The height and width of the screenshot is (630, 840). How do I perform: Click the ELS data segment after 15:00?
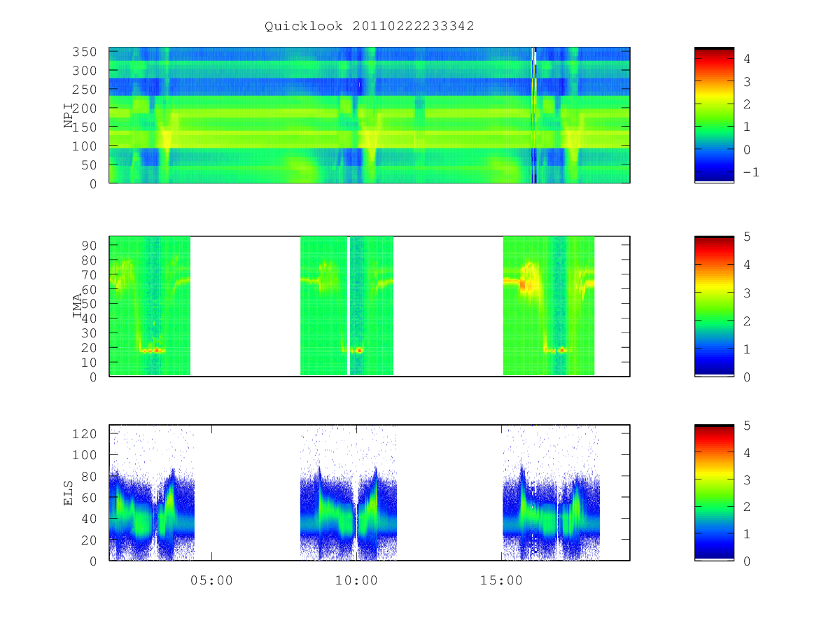[551, 493]
